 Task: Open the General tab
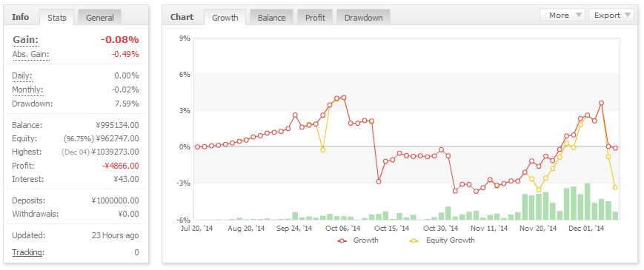pos(100,18)
